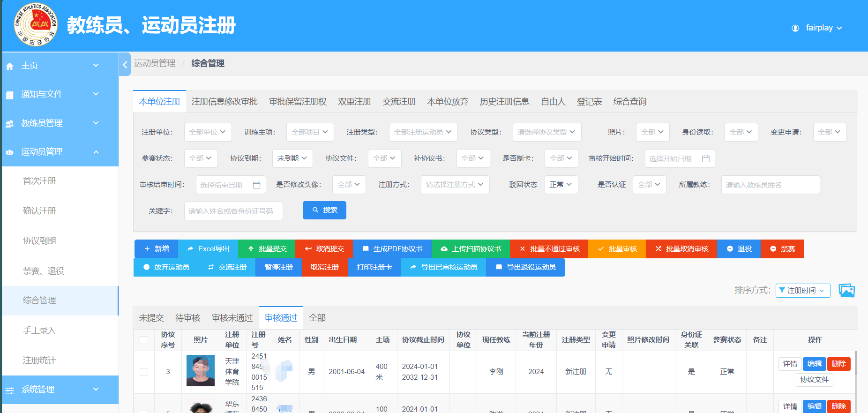Click the photo gallery view icon
Image resolution: width=868 pixels, height=413 pixels.
pyautogui.click(x=846, y=291)
